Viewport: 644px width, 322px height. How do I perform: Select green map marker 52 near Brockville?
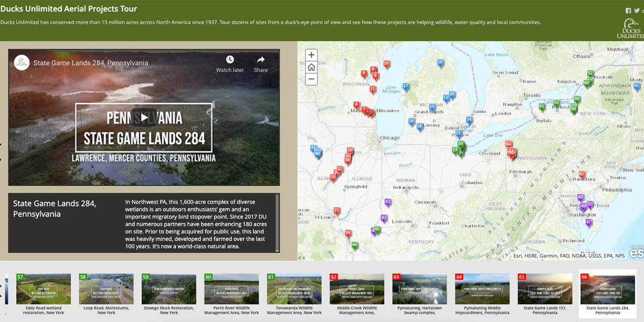[590, 74]
